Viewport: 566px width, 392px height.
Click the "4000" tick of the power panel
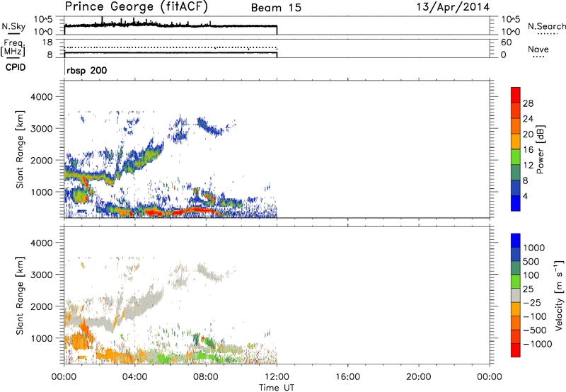[42, 97]
